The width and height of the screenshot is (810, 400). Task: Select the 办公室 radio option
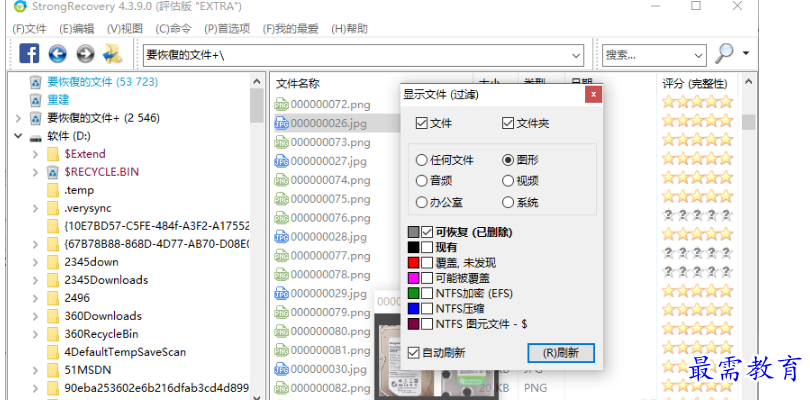click(422, 202)
